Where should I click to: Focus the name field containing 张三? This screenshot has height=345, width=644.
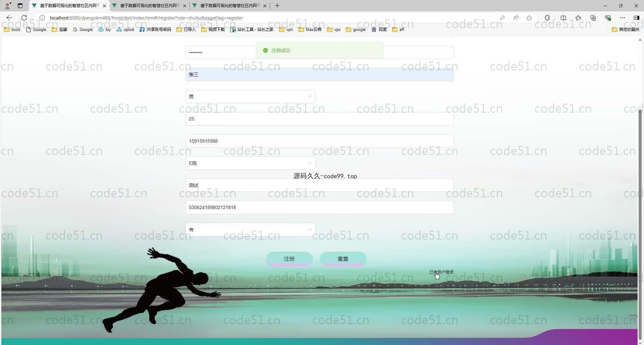(x=319, y=75)
